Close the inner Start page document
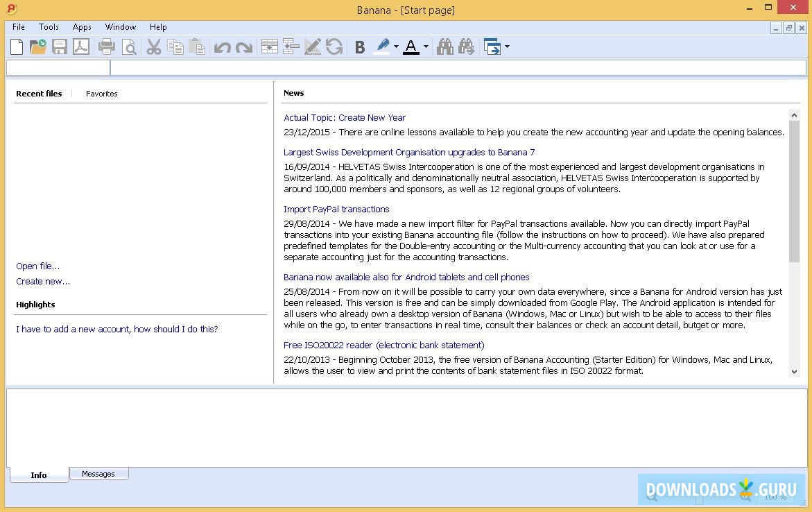This screenshot has width=812, height=512. pyautogui.click(x=802, y=28)
